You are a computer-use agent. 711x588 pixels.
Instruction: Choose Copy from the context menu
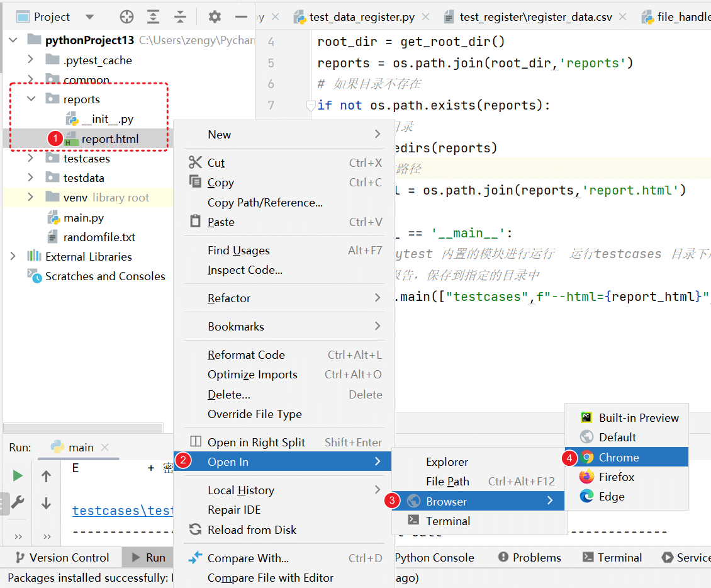pyautogui.click(x=284, y=183)
